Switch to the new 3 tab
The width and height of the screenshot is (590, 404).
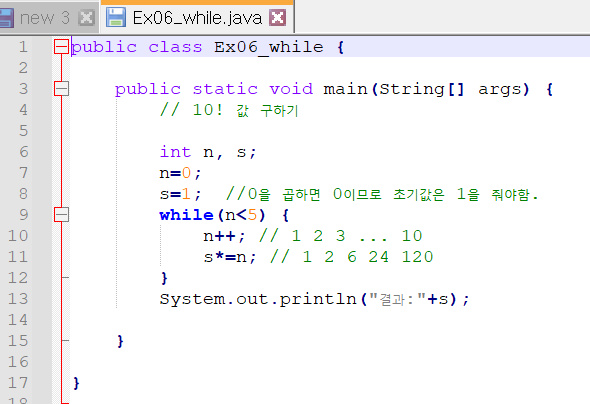tap(44, 18)
